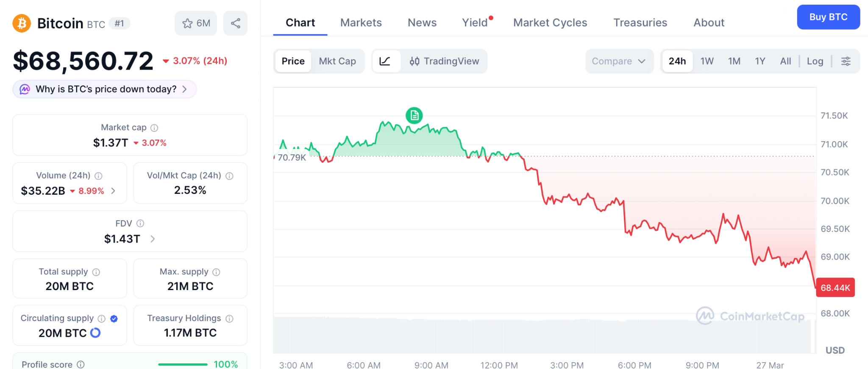This screenshot has height=369, width=868.
Task: Open the Compare dropdown
Action: pos(619,61)
